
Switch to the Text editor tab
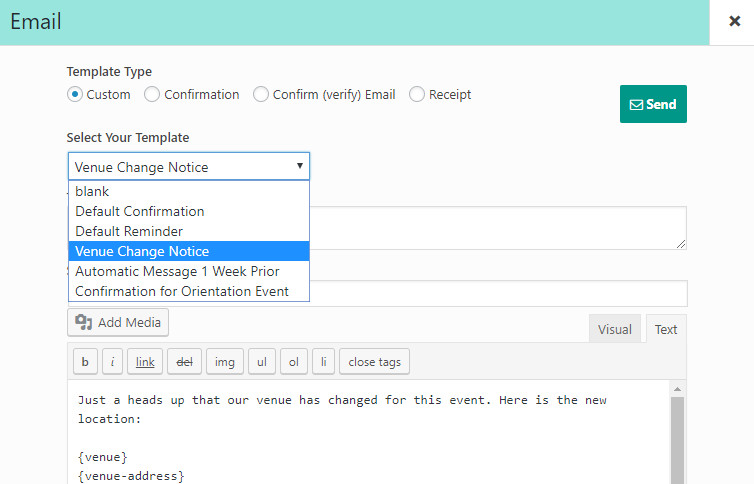666,329
